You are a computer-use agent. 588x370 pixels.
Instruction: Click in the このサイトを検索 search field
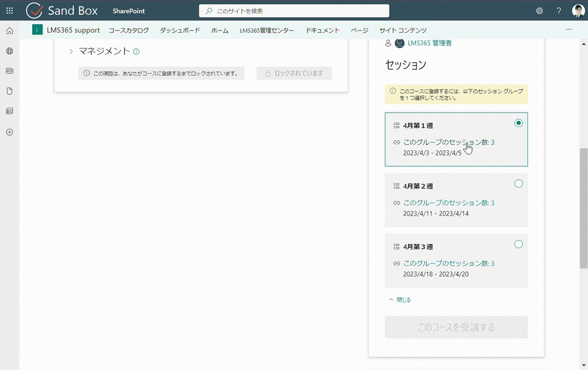[294, 11]
